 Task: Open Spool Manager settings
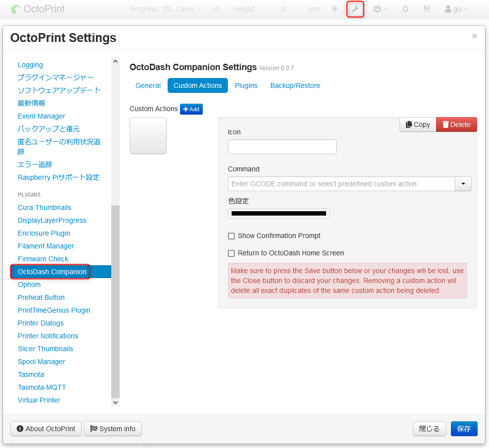tap(42, 362)
